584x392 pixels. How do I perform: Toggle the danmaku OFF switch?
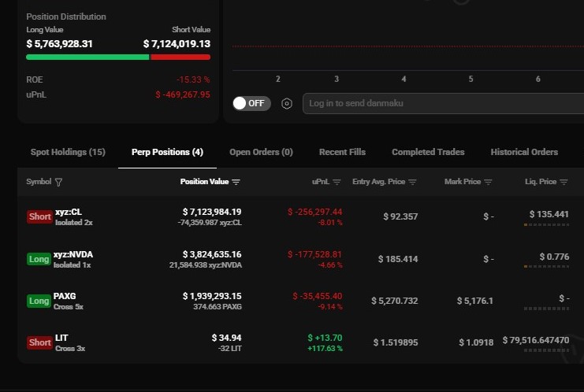[251, 103]
